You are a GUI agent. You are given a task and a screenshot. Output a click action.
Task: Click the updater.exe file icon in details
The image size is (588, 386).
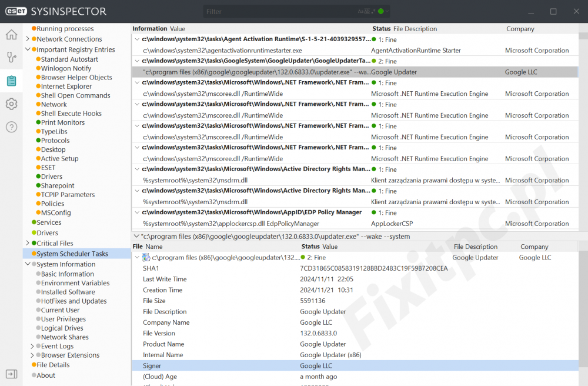[x=146, y=258]
